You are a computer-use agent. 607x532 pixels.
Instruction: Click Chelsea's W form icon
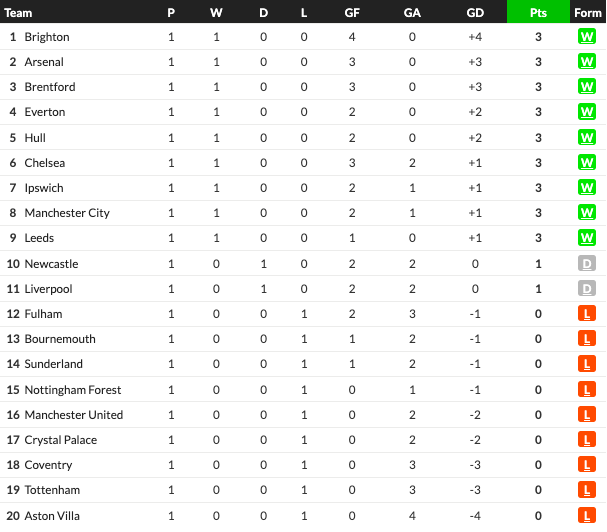(586, 163)
